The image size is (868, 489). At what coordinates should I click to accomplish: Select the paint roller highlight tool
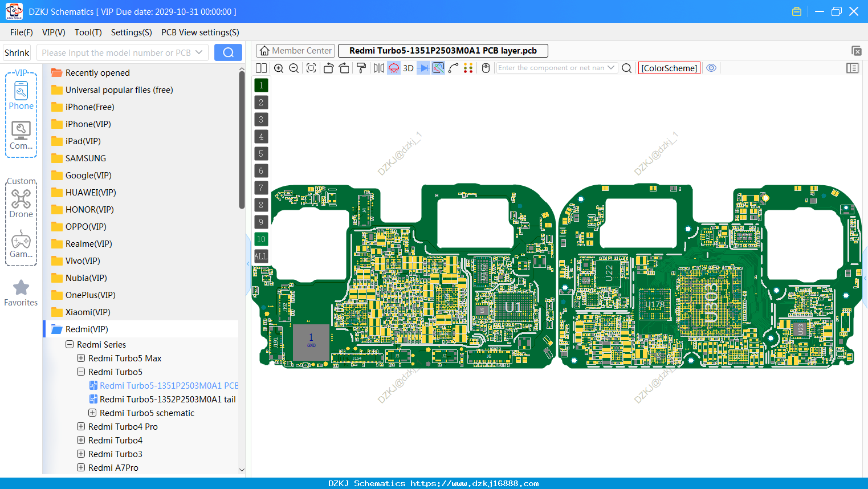361,68
